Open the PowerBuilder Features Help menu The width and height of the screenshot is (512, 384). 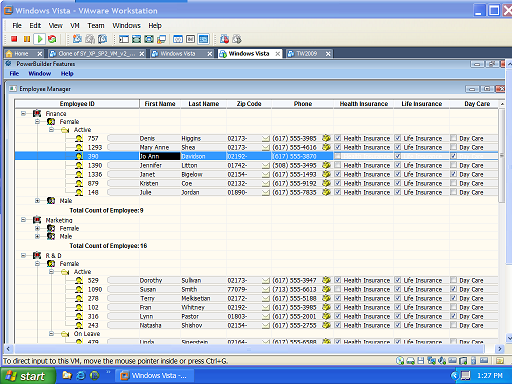(x=67, y=74)
